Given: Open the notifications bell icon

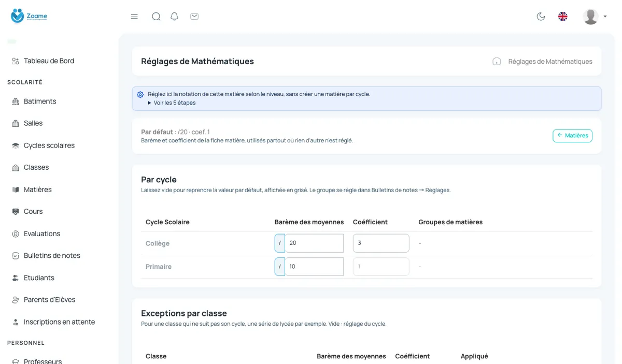Looking at the screenshot, I should click(175, 17).
